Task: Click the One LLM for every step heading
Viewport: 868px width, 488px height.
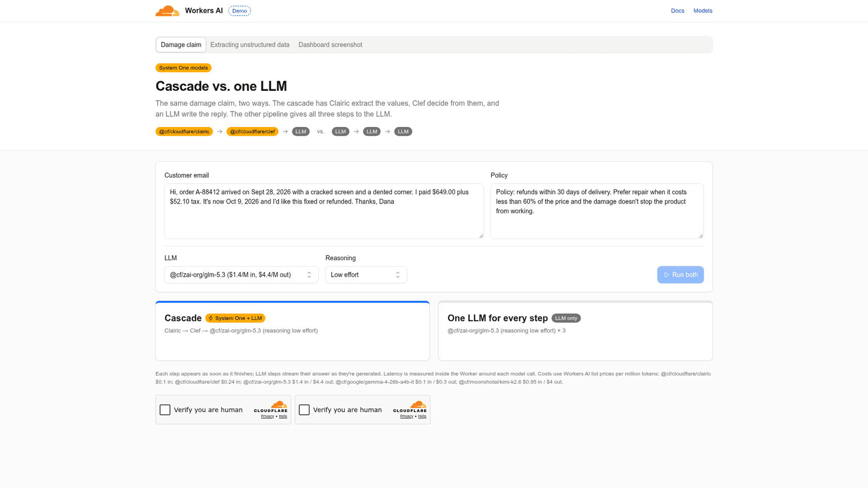Action: (498, 318)
